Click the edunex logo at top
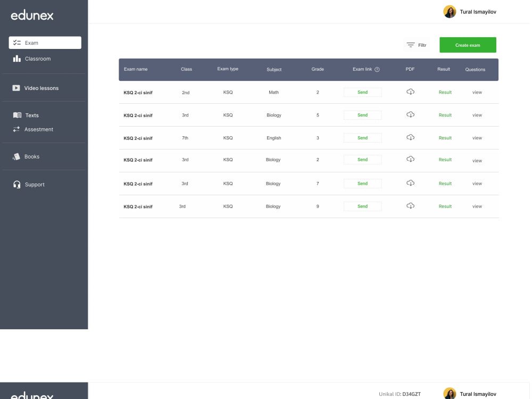532x399 pixels. point(32,15)
